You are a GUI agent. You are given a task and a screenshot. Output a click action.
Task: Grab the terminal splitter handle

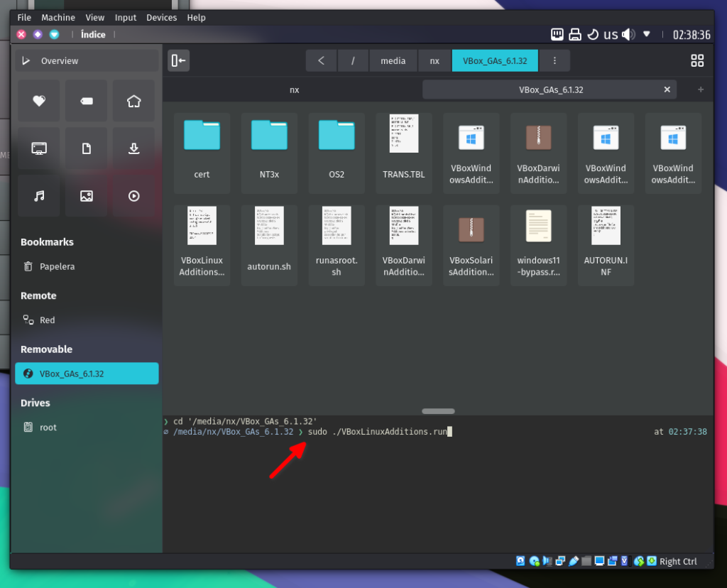[438, 411]
